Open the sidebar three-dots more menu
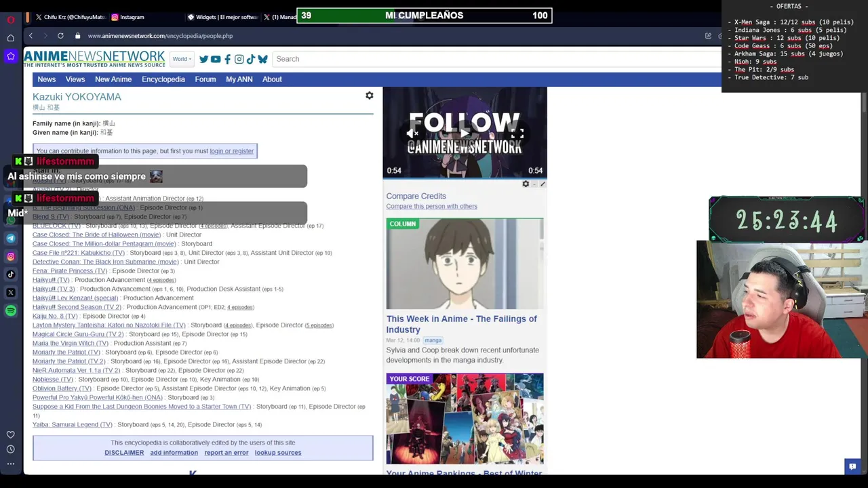 click(x=11, y=464)
